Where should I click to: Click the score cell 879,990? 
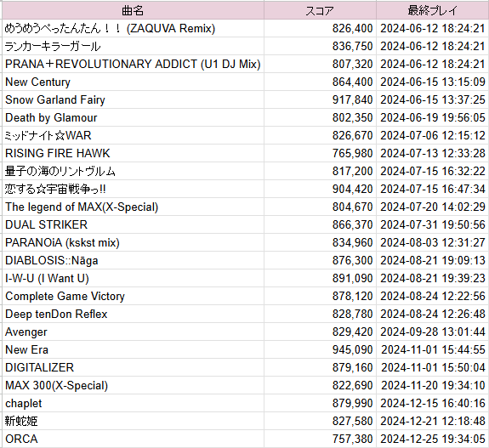click(x=320, y=403)
